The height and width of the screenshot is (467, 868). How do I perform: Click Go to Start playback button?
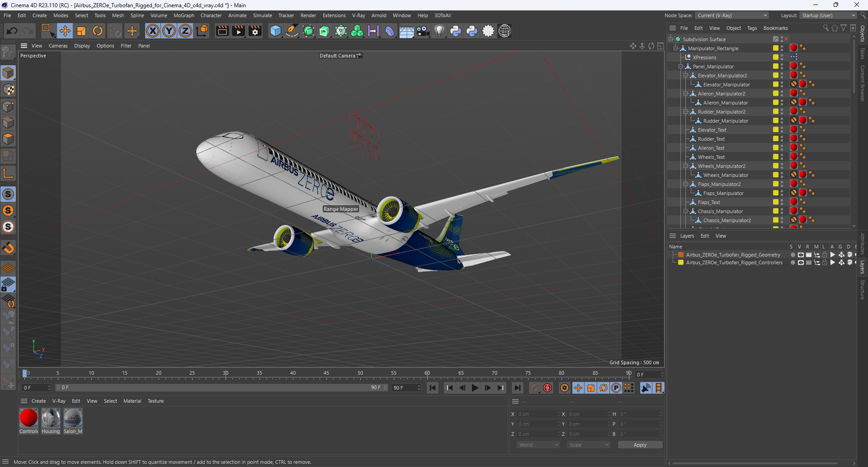pos(433,388)
